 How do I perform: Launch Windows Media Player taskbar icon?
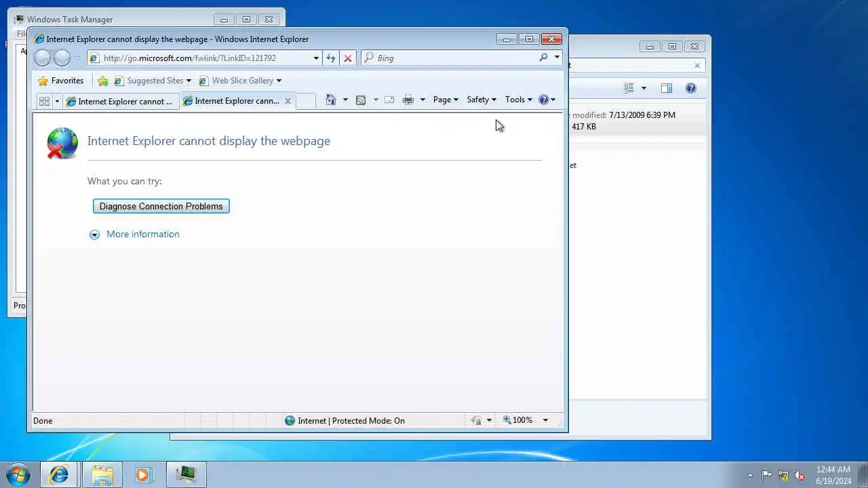click(x=142, y=474)
